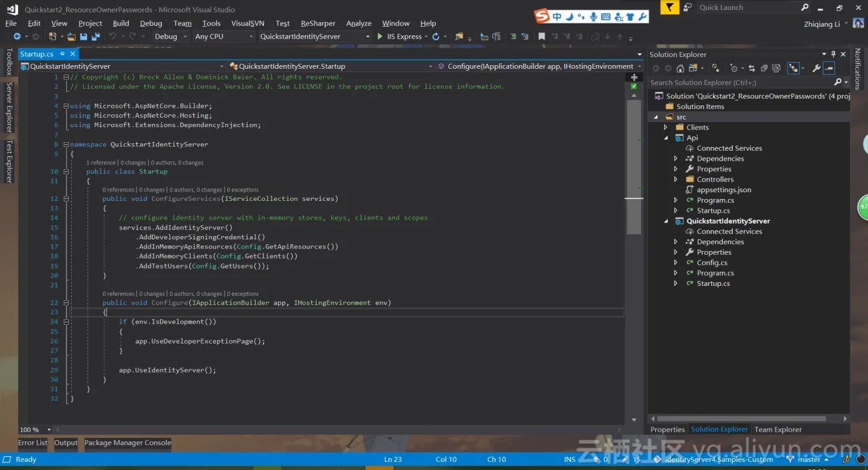868x470 pixels.
Task: Open the ReSharper menu
Action: (318, 23)
